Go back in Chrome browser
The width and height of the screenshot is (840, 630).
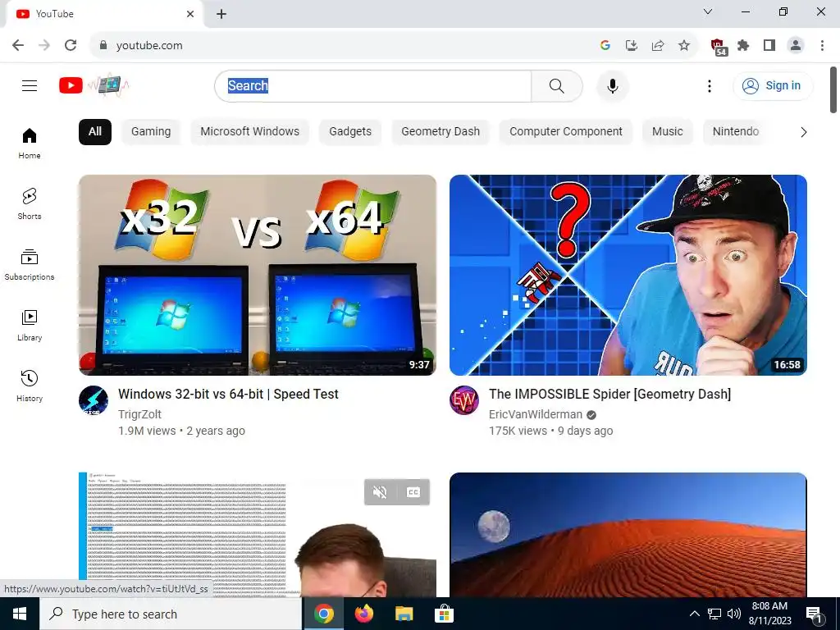[18, 45]
